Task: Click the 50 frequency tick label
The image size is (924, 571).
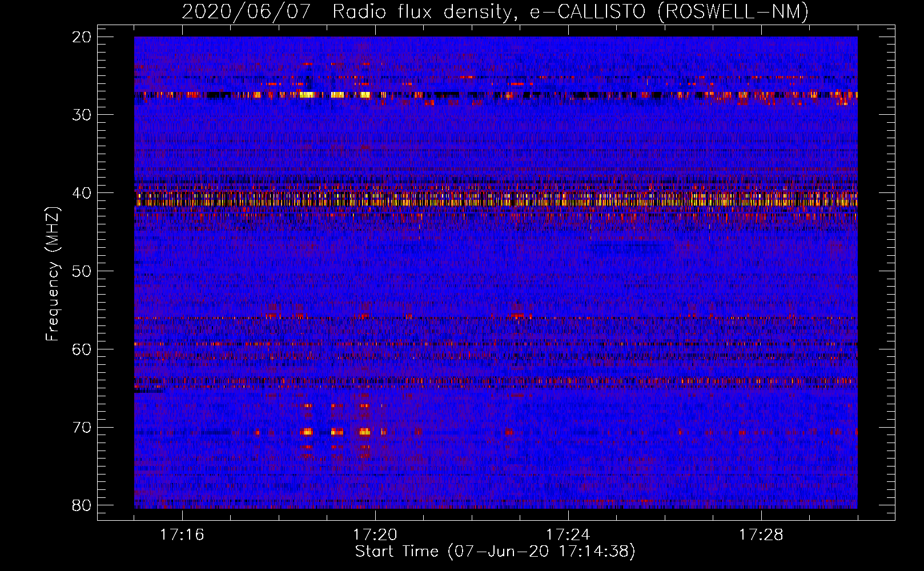Action: pos(82,271)
